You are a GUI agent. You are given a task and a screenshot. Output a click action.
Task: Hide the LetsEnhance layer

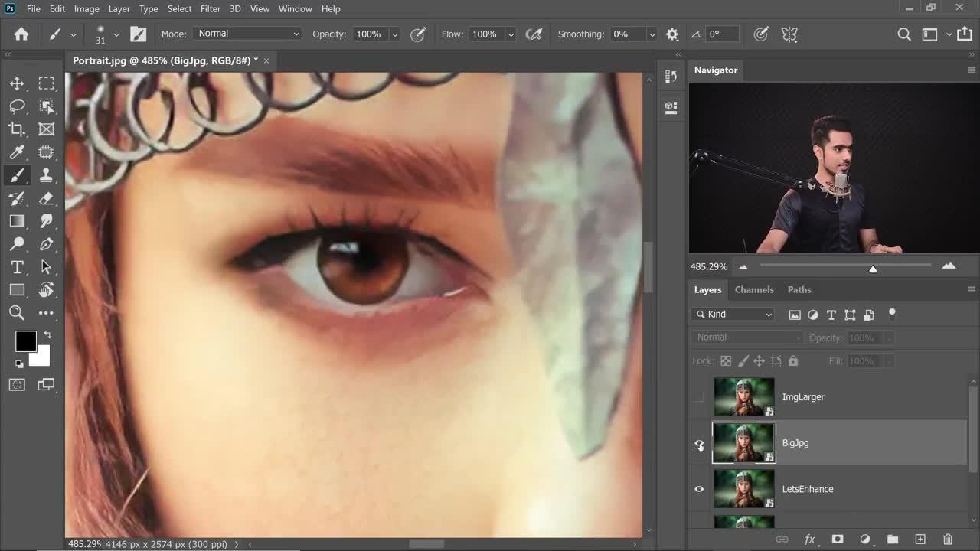(699, 489)
